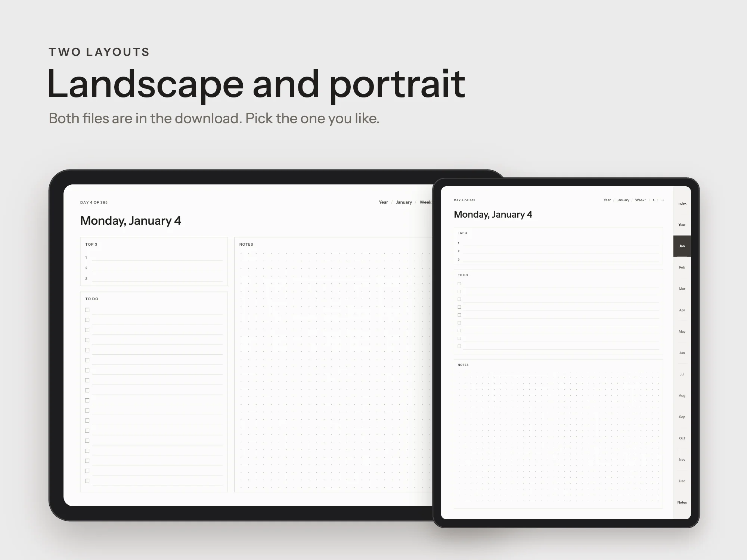Click Top 3 line 3 on landscape tablet
This screenshot has height=560, width=747.
coord(157,279)
